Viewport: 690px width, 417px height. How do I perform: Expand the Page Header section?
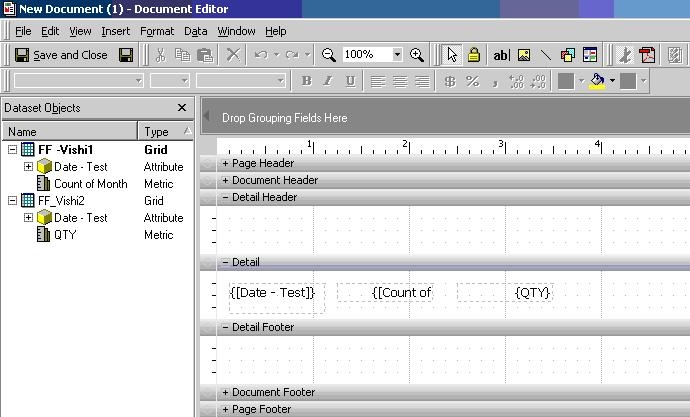[x=225, y=163]
